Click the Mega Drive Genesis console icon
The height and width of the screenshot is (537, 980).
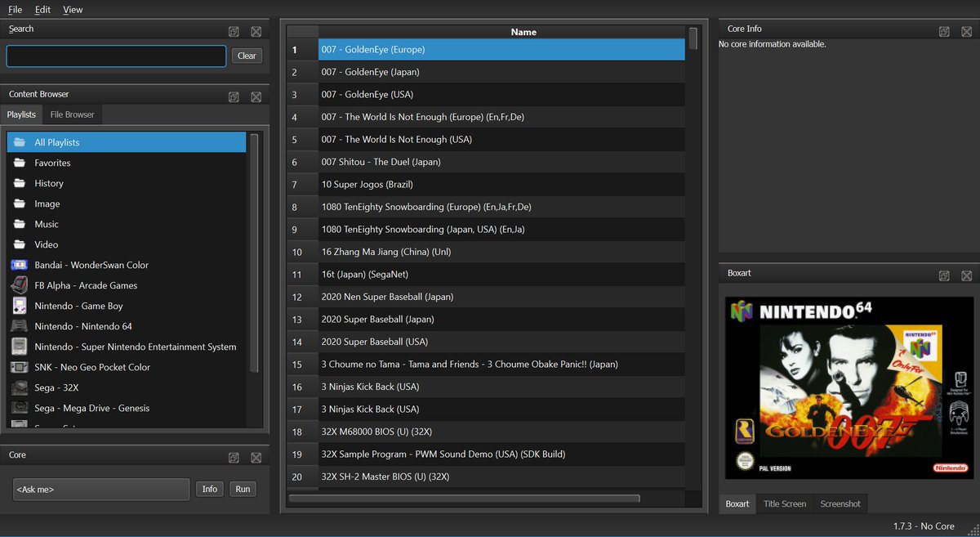[x=20, y=408]
